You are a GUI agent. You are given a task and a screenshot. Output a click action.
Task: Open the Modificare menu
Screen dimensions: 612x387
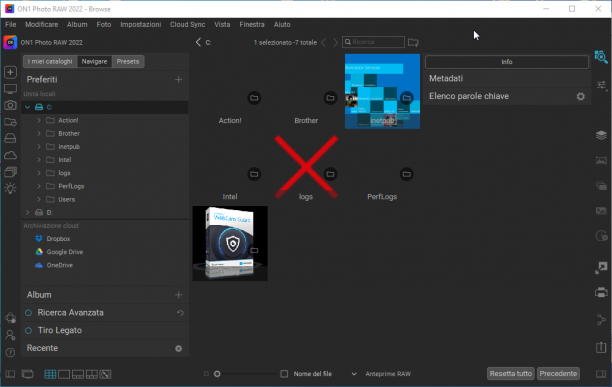(41, 25)
